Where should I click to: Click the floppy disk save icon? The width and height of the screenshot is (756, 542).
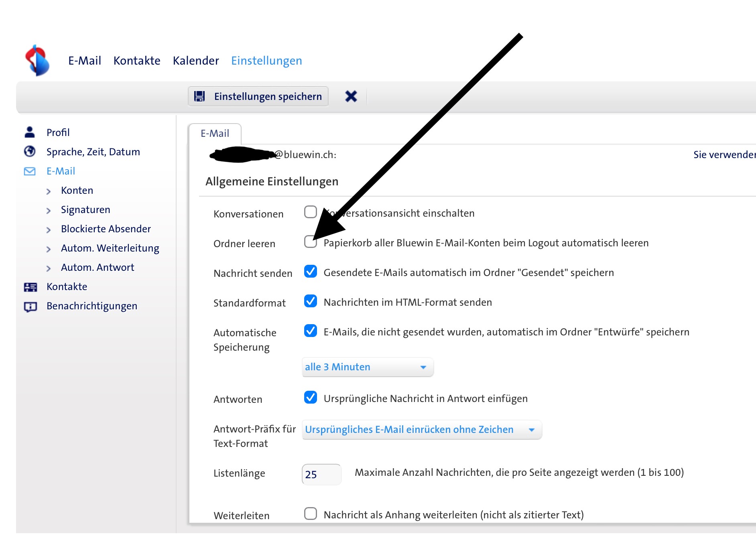(x=199, y=96)
